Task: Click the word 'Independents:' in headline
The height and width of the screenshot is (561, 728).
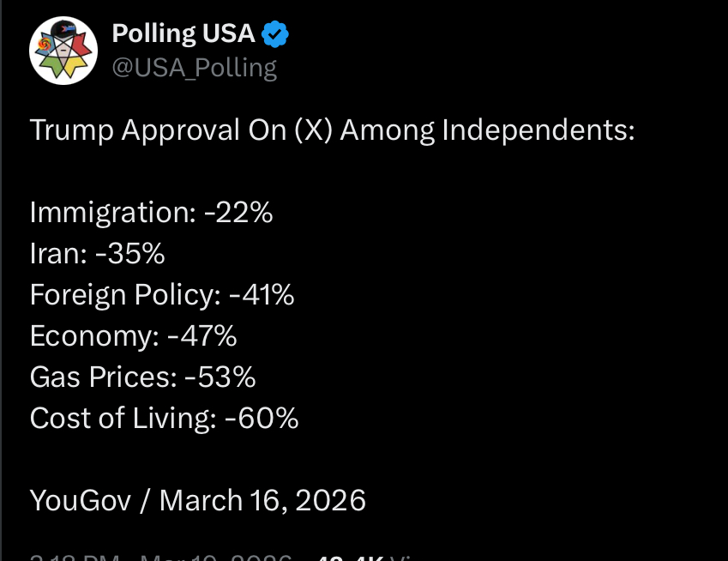Action: click(538, 130)
